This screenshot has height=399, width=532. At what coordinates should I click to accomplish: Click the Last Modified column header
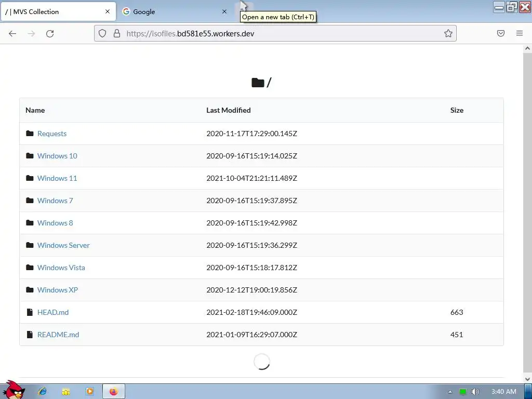point(229,110)
